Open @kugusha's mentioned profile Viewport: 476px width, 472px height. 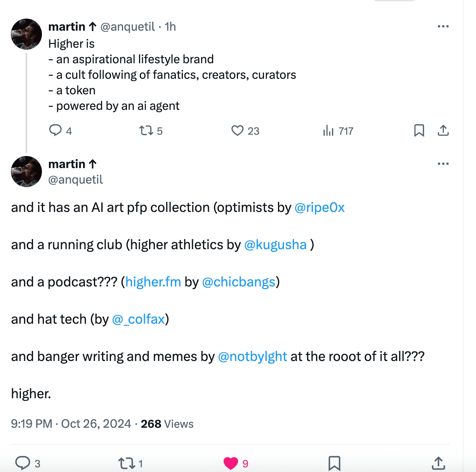276,245
